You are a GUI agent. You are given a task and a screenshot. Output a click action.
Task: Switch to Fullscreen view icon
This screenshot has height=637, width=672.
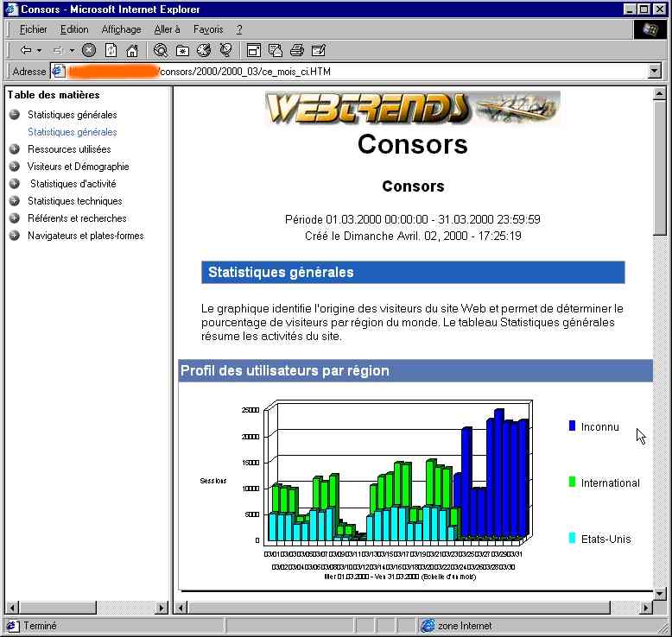tap(254, 51)
